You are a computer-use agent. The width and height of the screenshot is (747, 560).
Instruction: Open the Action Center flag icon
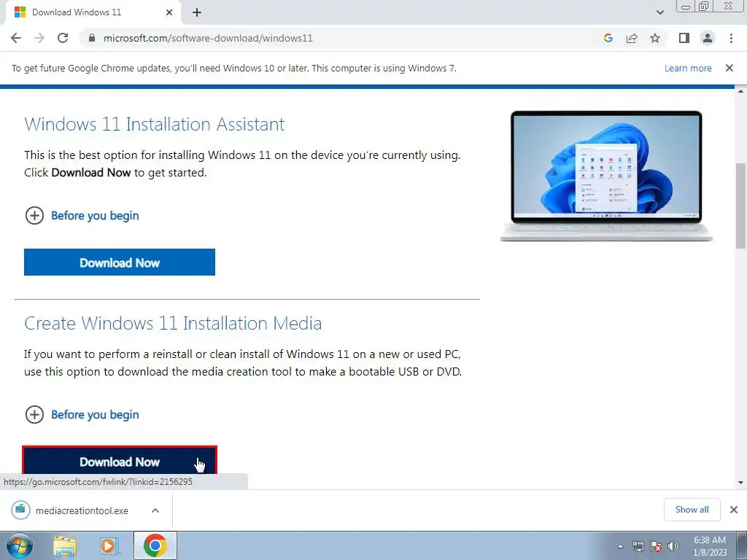[x=656, y=546]
